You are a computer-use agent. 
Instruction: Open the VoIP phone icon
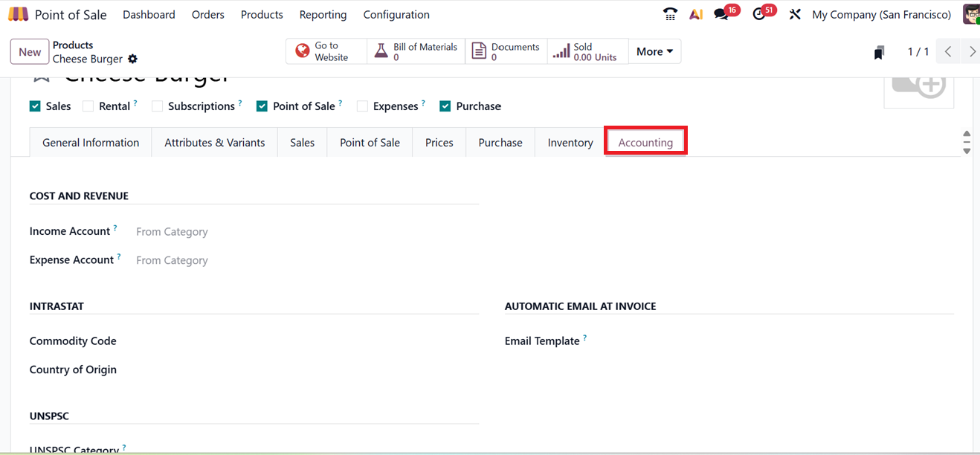[x=670, y=14]
